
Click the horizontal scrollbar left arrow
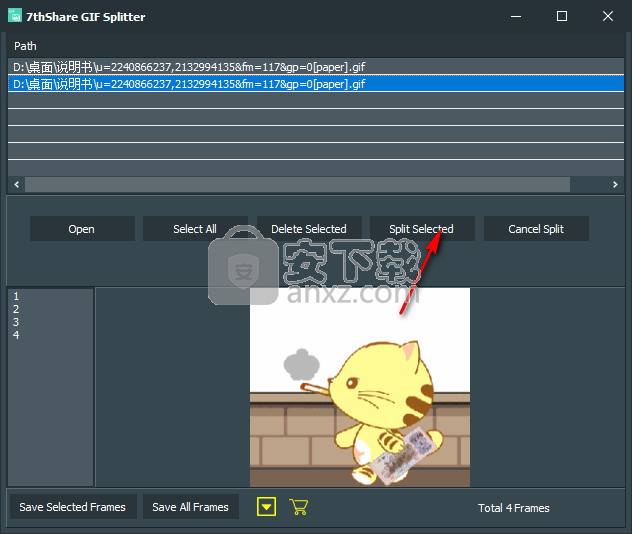pyautogui.click(x=17, y=185)
